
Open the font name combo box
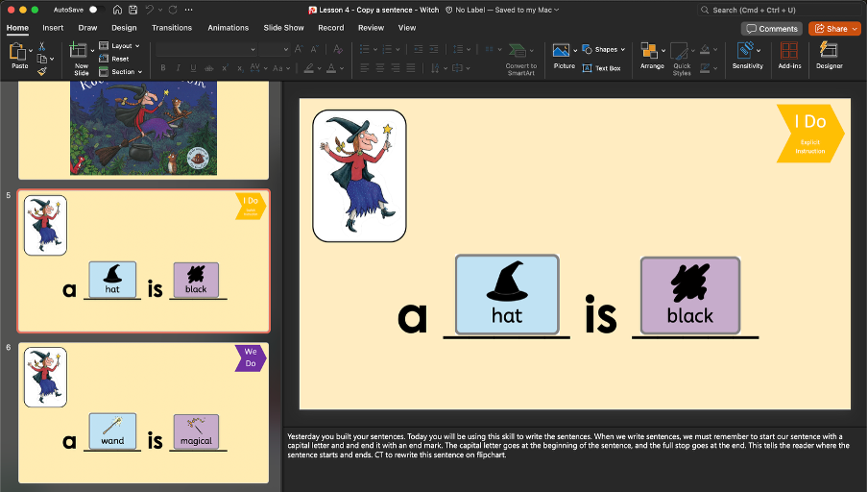(x=206, y=49)
